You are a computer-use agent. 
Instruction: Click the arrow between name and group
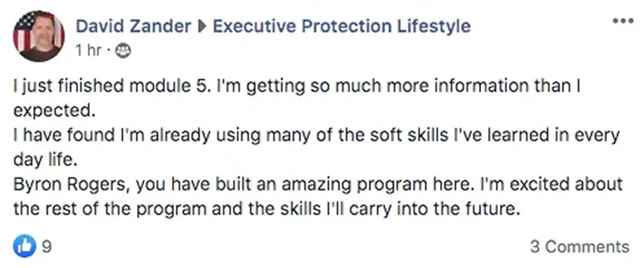tap(202, 27)
